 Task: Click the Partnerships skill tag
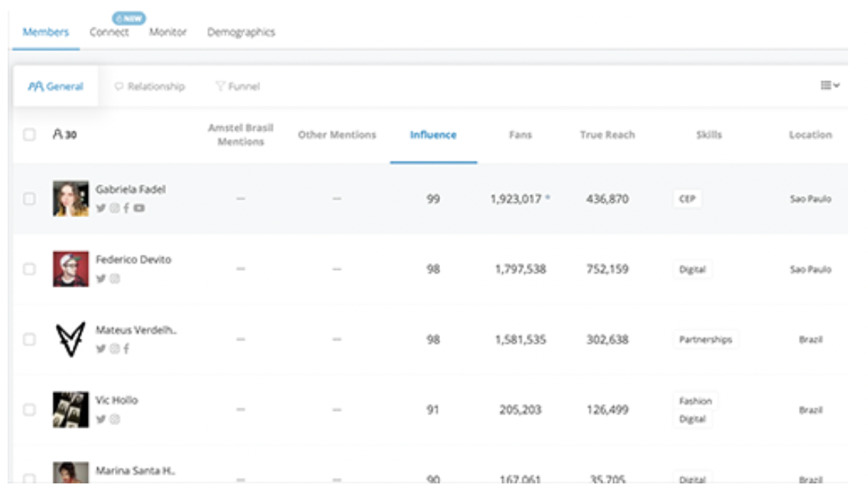coord(705,340)
